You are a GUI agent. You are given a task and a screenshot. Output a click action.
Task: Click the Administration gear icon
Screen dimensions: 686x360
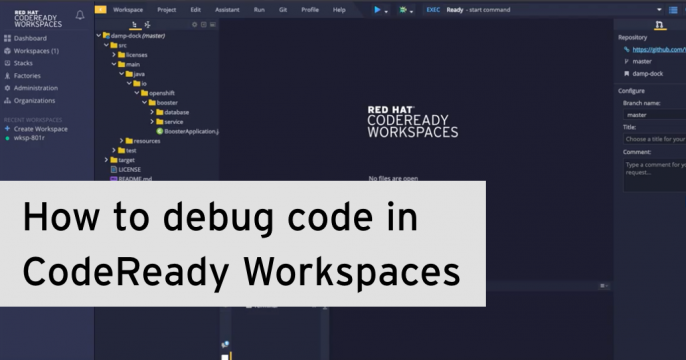click(7, 88)
